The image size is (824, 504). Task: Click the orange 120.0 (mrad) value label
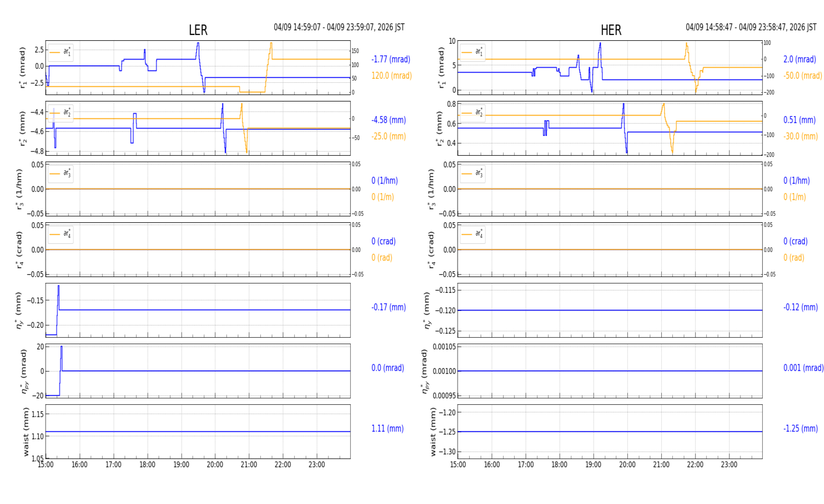(391, 76)
